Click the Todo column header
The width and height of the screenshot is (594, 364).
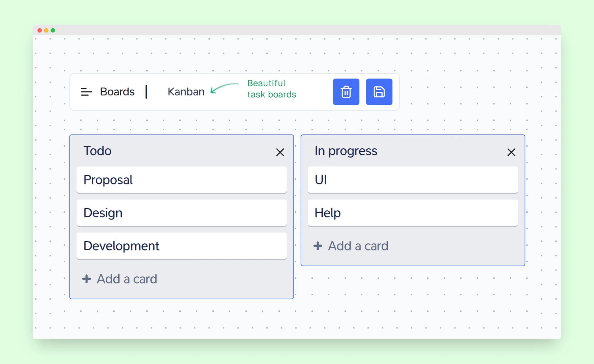coord(97,151)
